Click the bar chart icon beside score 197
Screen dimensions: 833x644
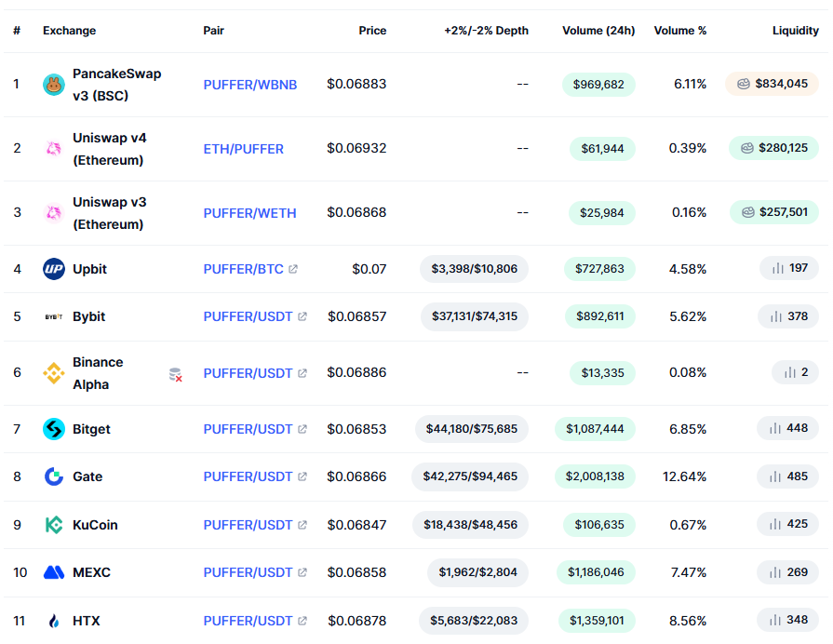[778, 268]
